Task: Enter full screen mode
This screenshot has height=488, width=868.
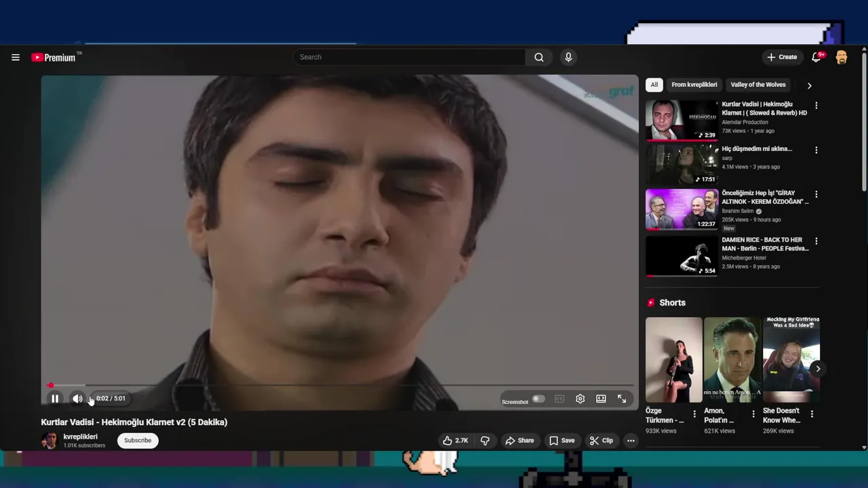Action: (x=622, y=399)
